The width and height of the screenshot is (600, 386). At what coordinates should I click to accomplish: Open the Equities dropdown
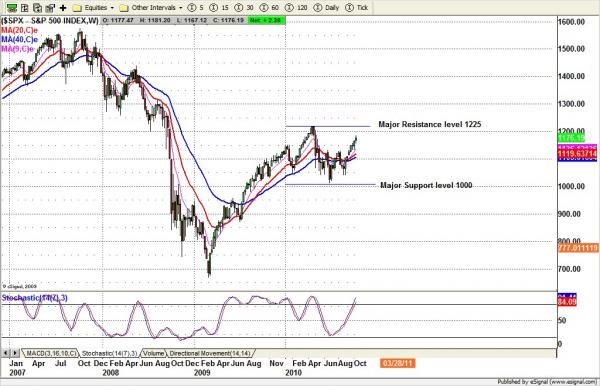93,8
